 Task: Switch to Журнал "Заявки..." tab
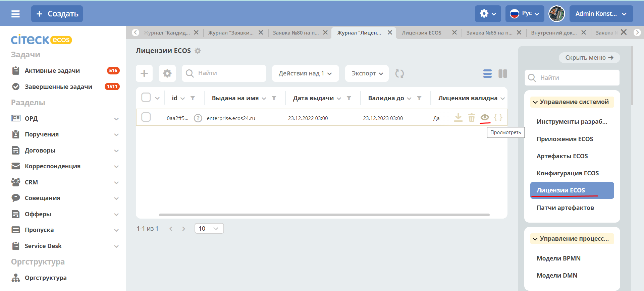[231, 33]
